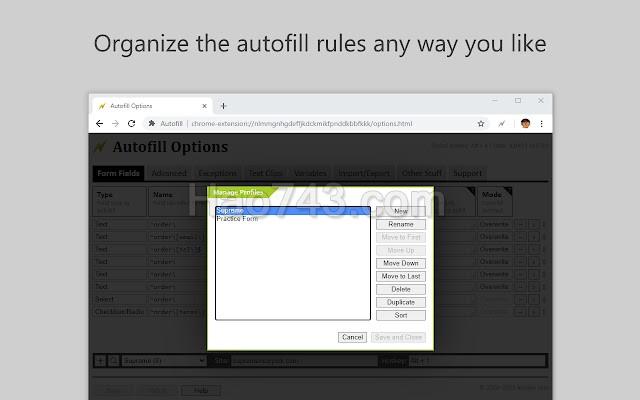Click the address bar URL
Image resolution: width=640 pixels, height=400 pixels.
click(302, 124)
